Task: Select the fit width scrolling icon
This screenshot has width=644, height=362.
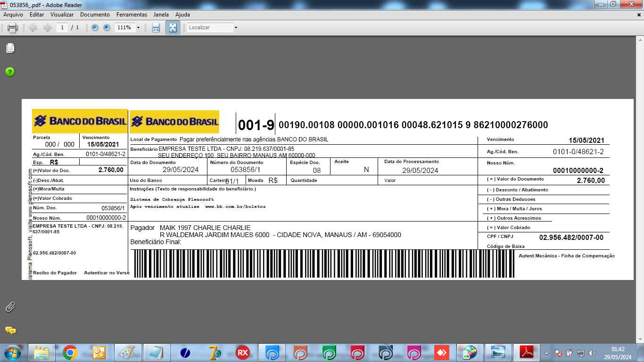Action: 156,28
